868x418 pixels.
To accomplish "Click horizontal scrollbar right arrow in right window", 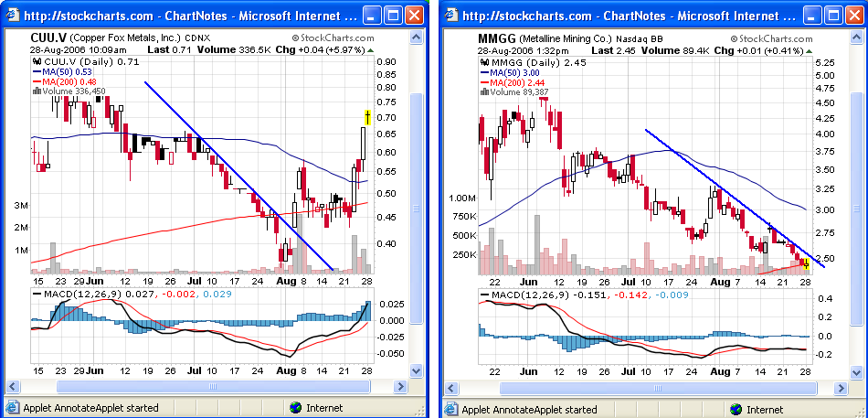I will (x=842, y=388).
